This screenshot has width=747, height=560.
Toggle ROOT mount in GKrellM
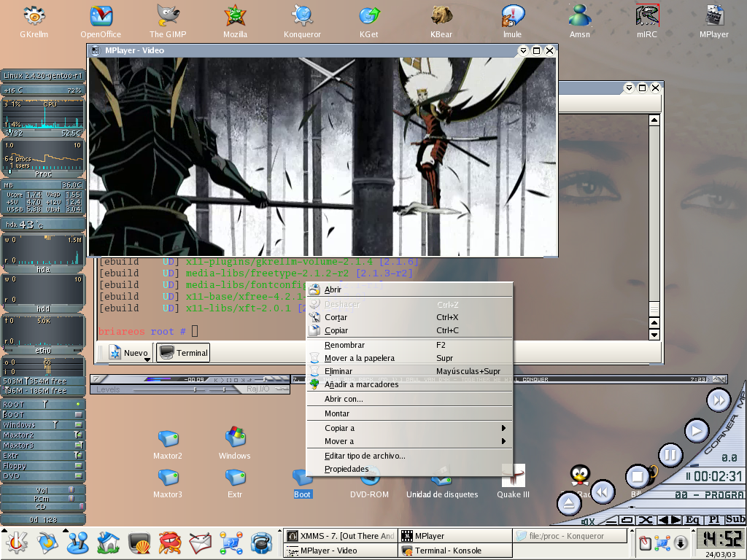78,404
